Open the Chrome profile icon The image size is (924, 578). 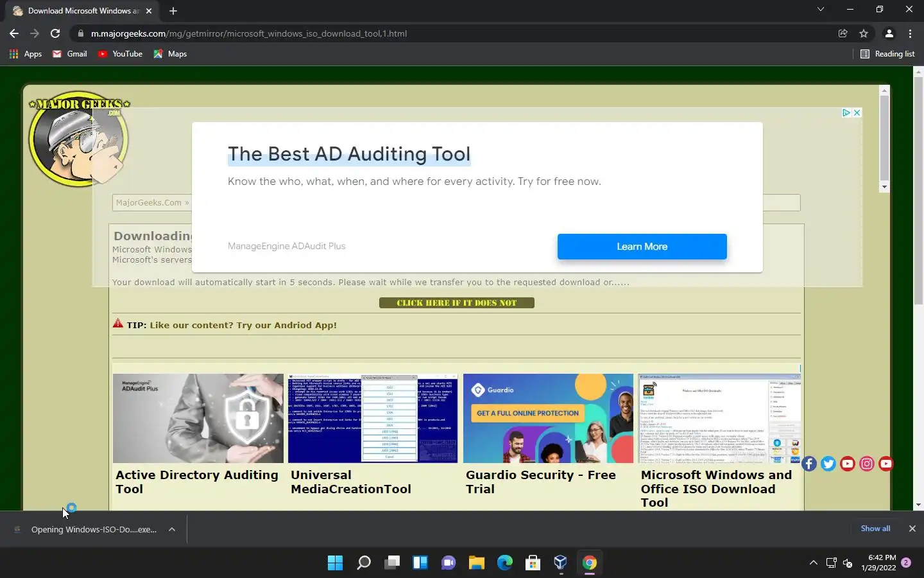889,33
